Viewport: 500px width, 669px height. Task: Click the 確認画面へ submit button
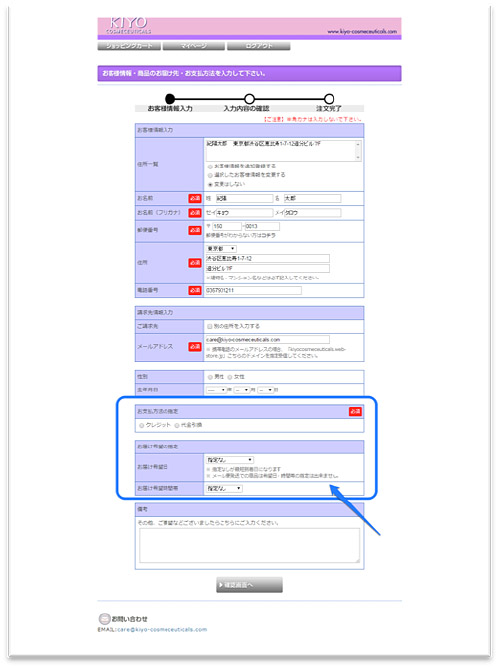pyautogui.click(x=249, y=585)
